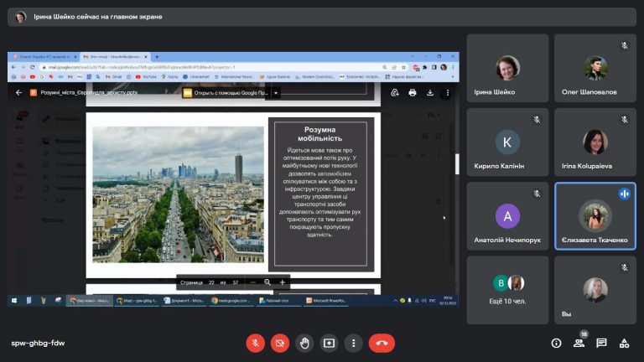This screenshot has height=362, width=644.
Task: Open the 'Ещё 10 чел.' tile
Action: 507,290
